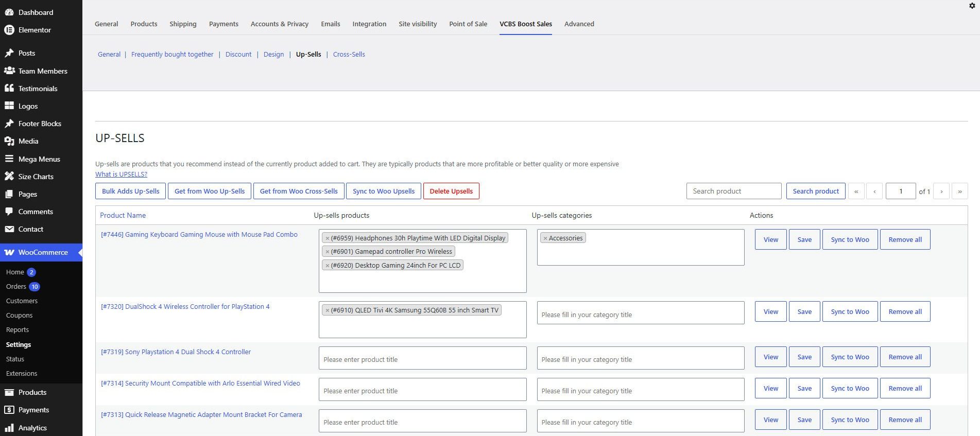Click the Testimonials quote icon

click(9, 89)
